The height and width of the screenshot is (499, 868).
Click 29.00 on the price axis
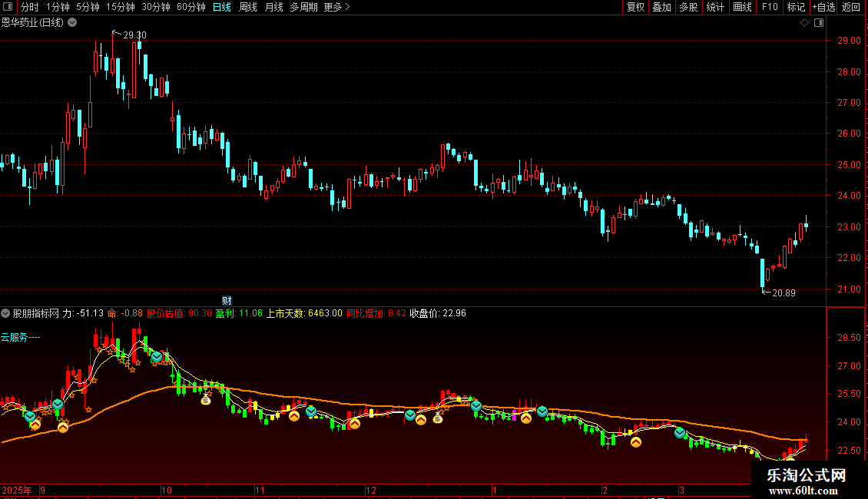point(849,41)
